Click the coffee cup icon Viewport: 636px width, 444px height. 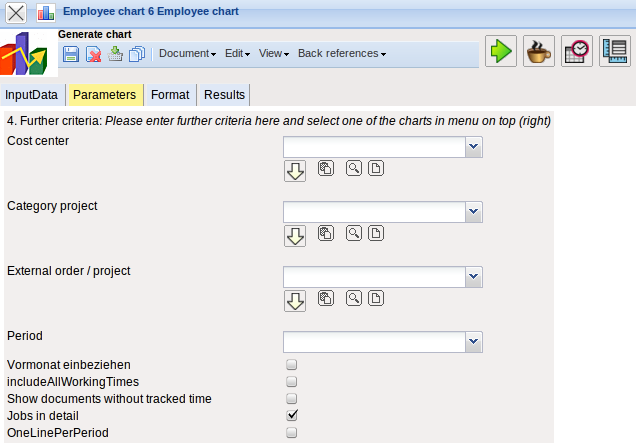pyautogui.click(x=539, y=52)
